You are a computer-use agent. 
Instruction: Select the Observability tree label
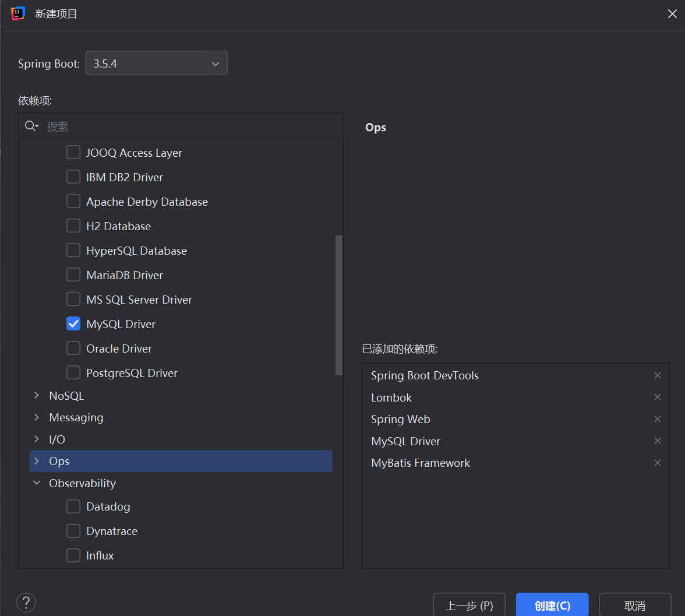82,483
